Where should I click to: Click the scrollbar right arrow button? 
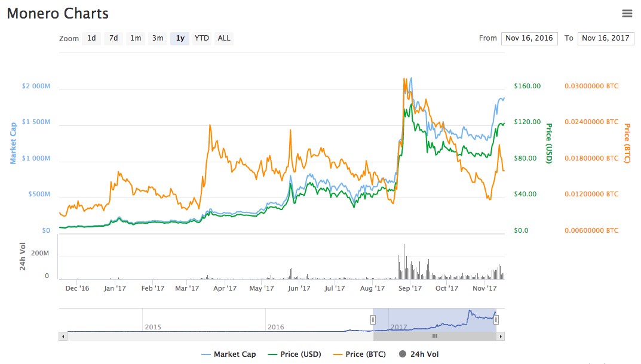[501, 337]
